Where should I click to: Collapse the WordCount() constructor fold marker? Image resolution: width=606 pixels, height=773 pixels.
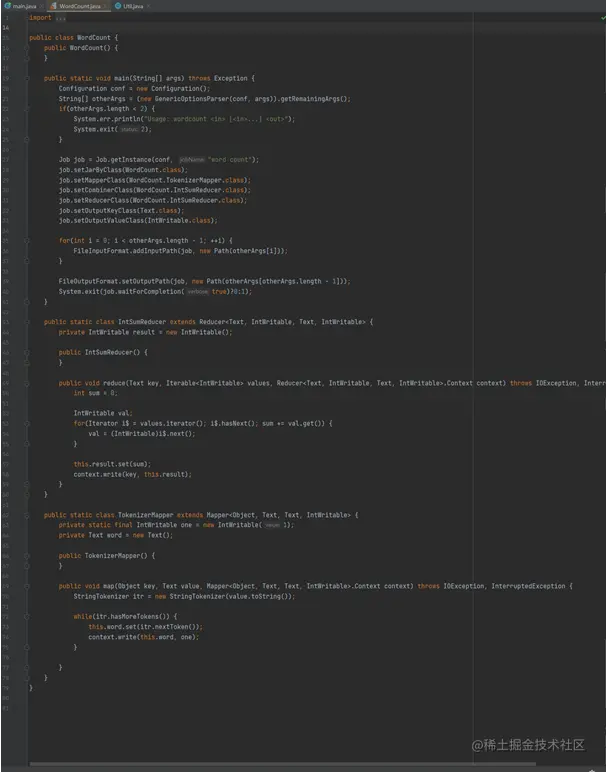[27, 48]
